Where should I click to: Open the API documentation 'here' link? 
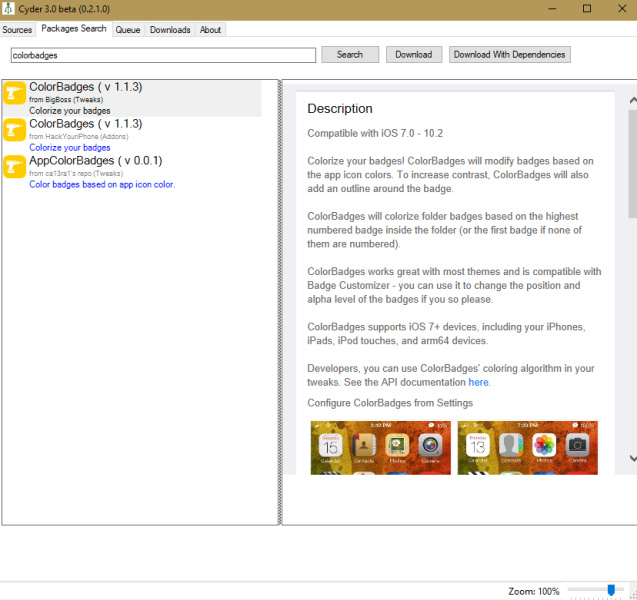[x=479, y=383]
